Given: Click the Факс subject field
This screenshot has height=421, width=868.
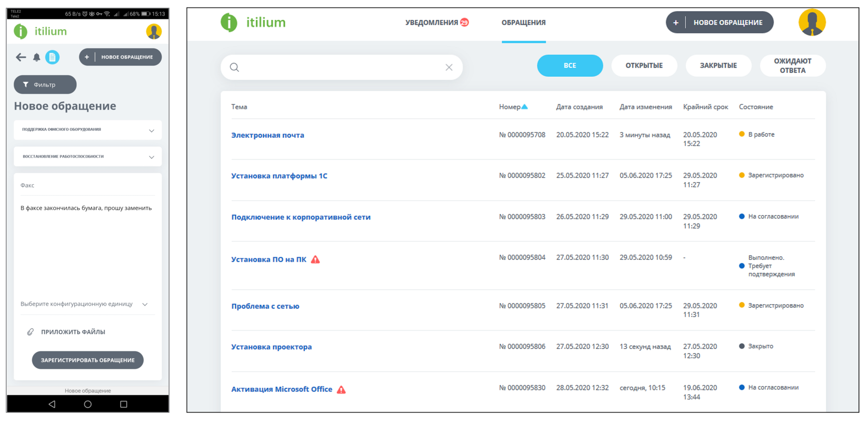Looking at the screenshot, I should [x=87, y=185].
